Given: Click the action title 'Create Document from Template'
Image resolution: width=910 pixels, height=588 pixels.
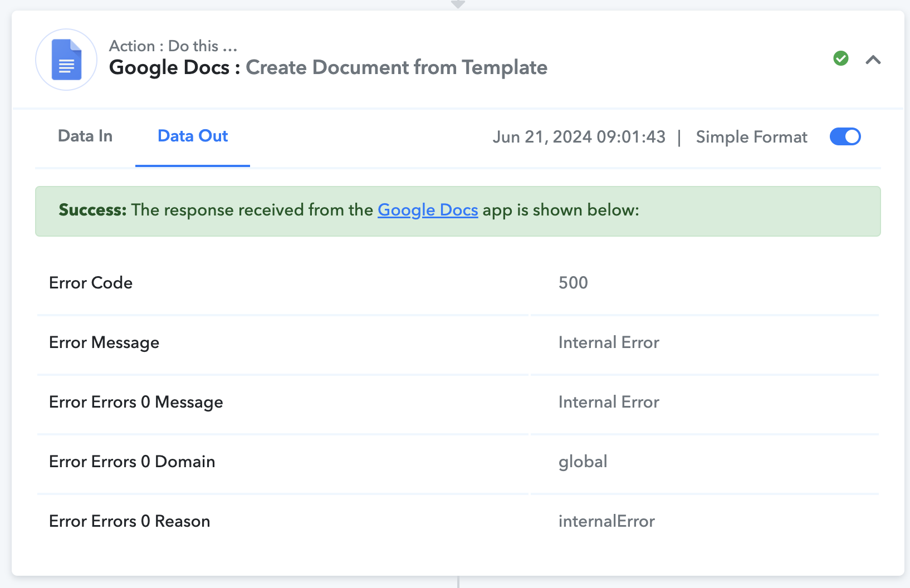Looking at the screenshot, I should click(x=397, y=67).
